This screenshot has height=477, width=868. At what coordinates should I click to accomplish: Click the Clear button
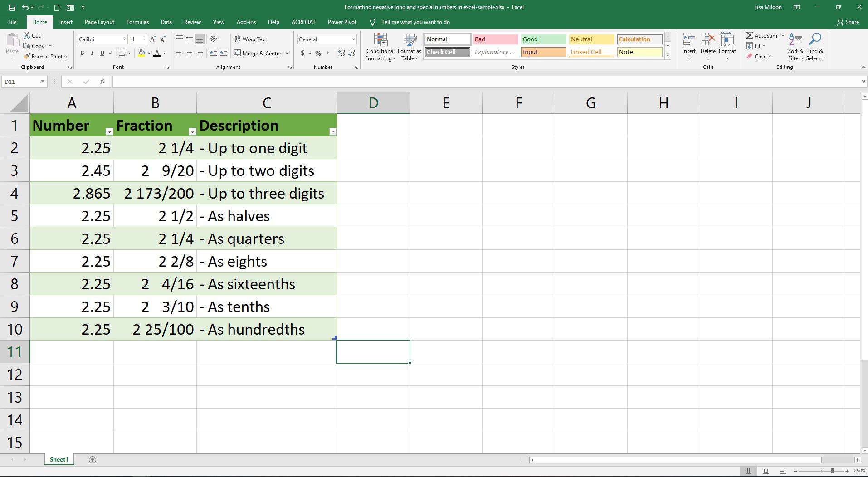tap(759, 57)
